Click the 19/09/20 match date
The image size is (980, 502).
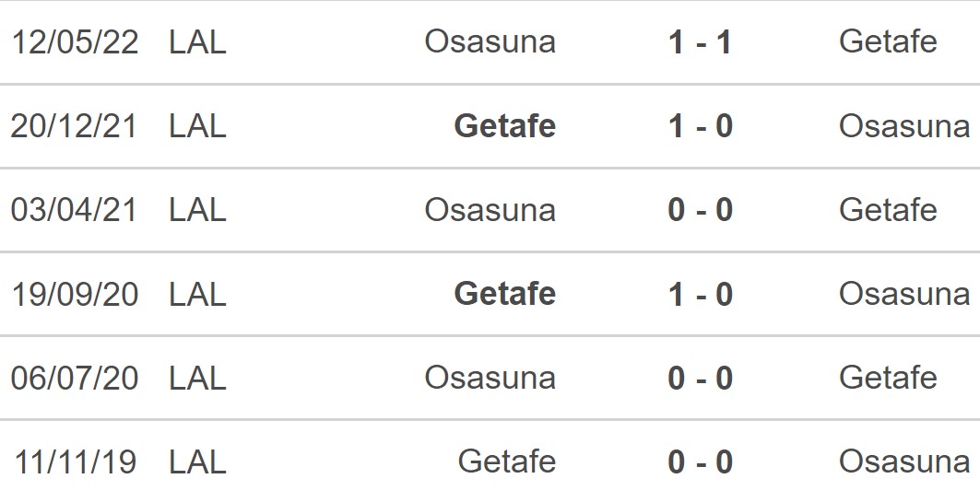pyautogui.click(x=75, y=294)
